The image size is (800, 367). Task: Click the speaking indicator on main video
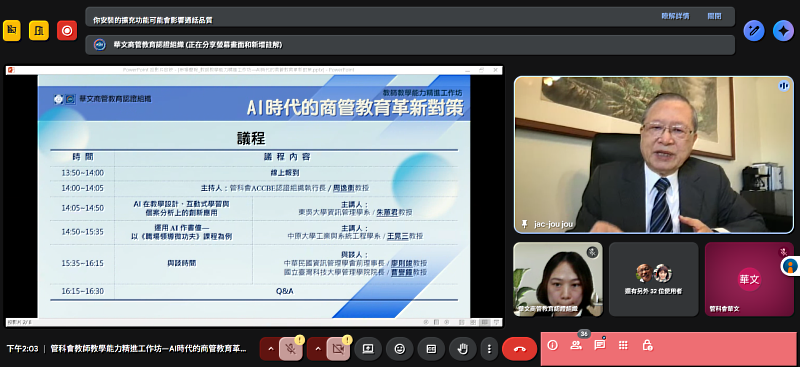(x=783, y=86)
